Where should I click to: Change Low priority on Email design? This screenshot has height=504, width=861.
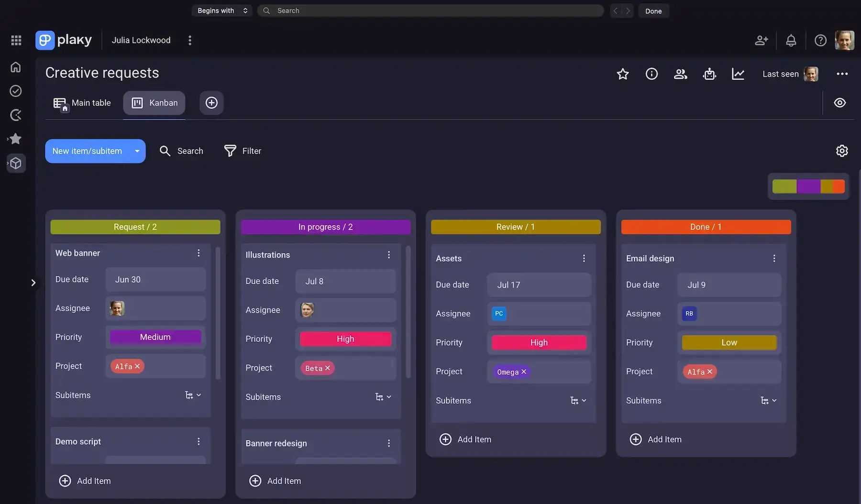pyautogui.click(x=729, y=343)
